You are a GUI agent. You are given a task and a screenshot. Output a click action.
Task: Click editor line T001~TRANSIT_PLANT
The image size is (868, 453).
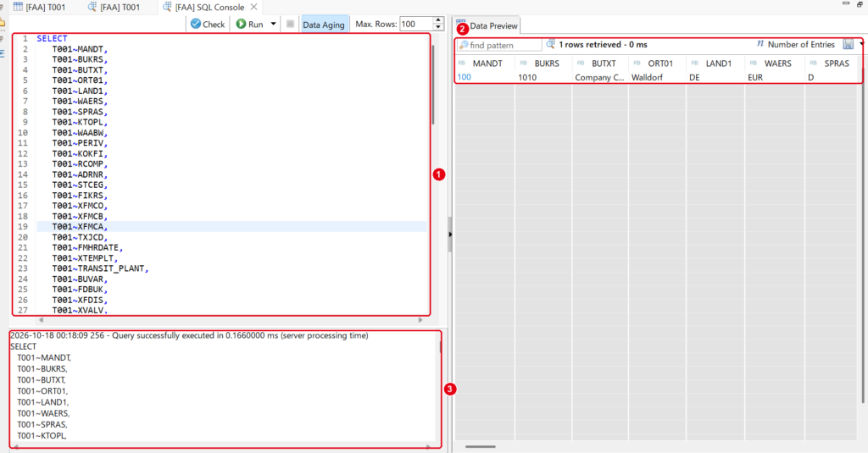[100, 268]
